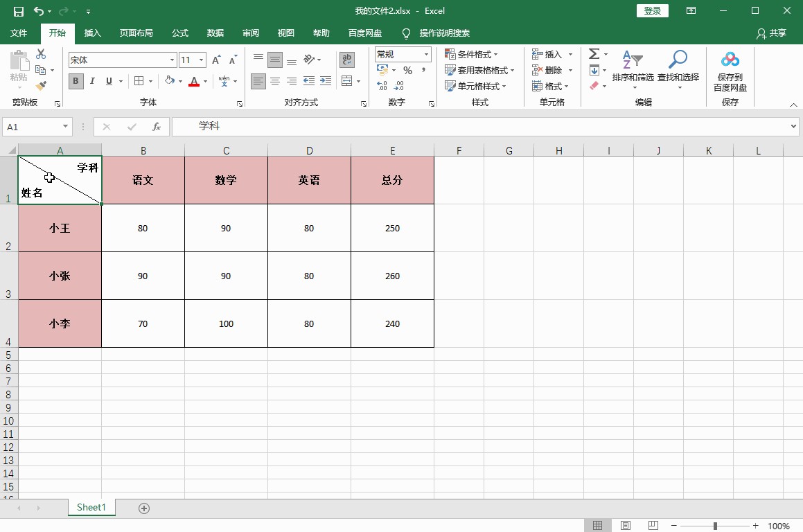Merge and center cells icon
The width and height of the screenshot is (803, 532).
tap(346, 81)
